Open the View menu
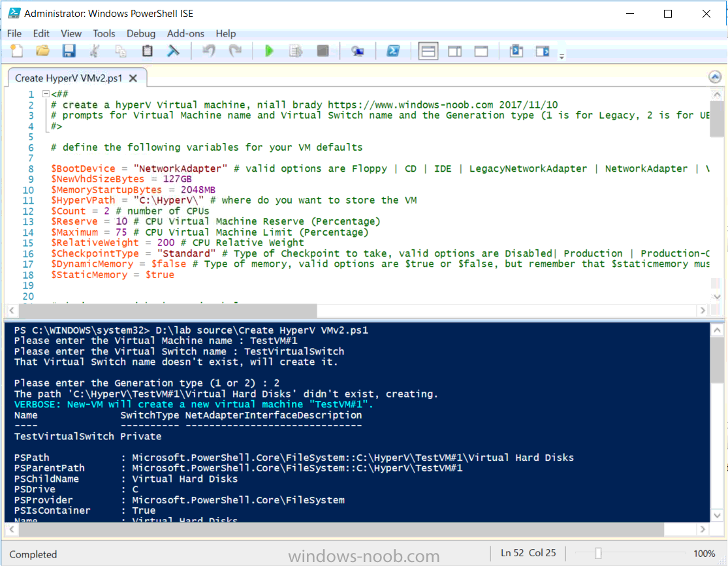 (71, 33)
